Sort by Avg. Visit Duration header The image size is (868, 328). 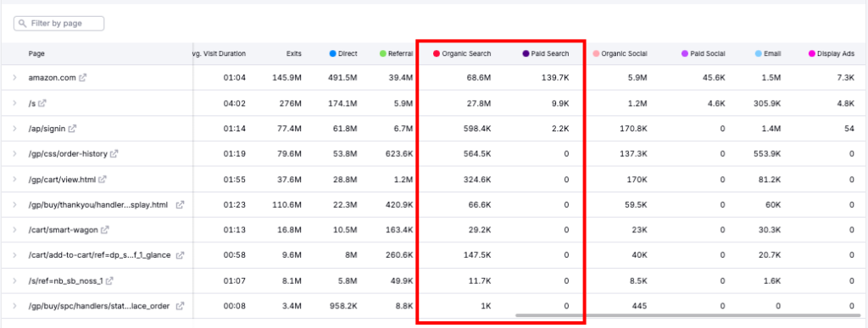tap(220, 53)
